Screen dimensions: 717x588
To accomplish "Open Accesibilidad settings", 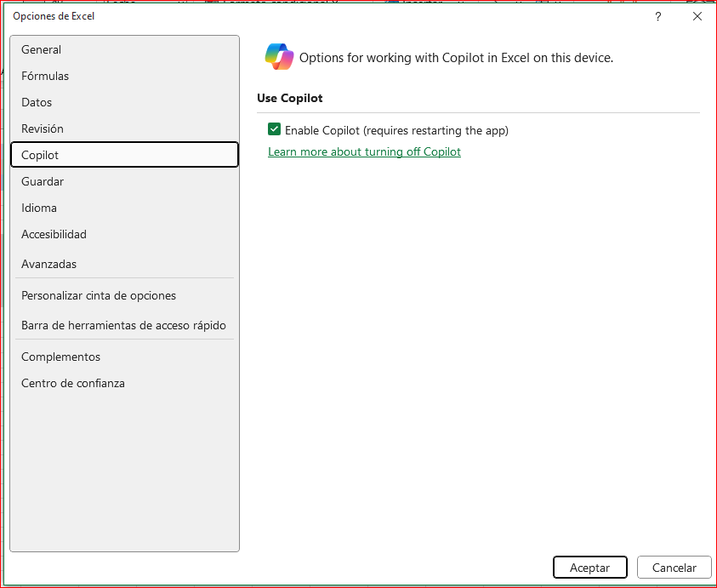I will [x=54, y=234].
